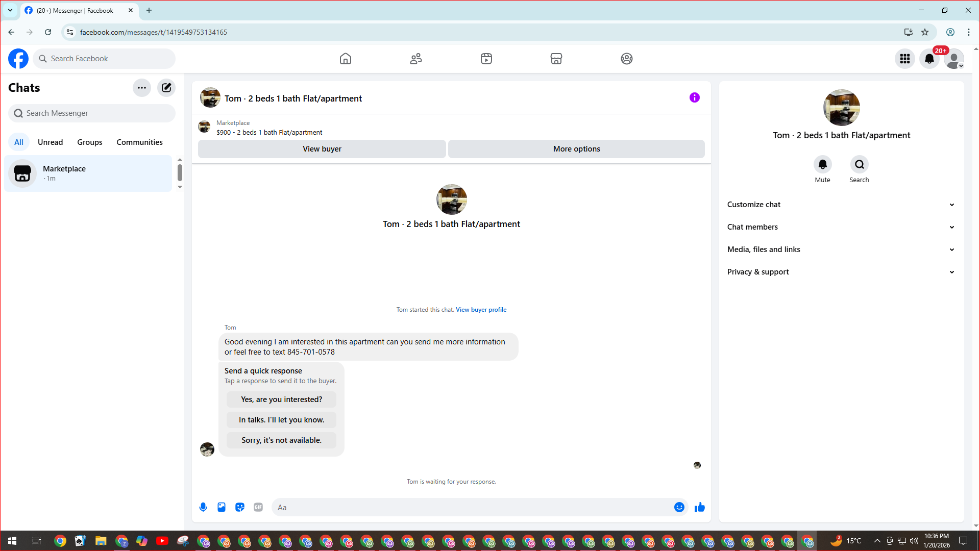Switch to the Unread filter
Viewport: 980px width, 551px height.
tap(51, 142)
